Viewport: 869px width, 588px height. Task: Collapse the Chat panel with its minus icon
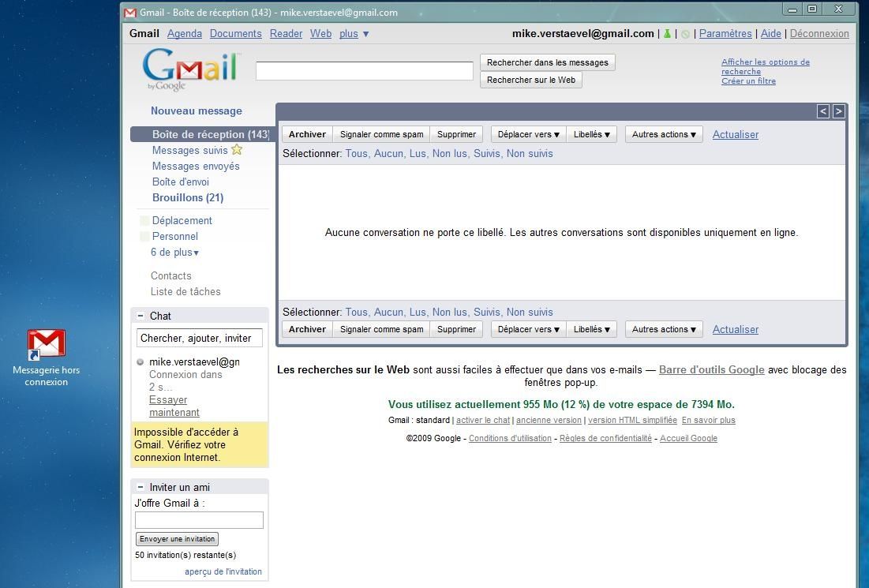tap(140, 316)
